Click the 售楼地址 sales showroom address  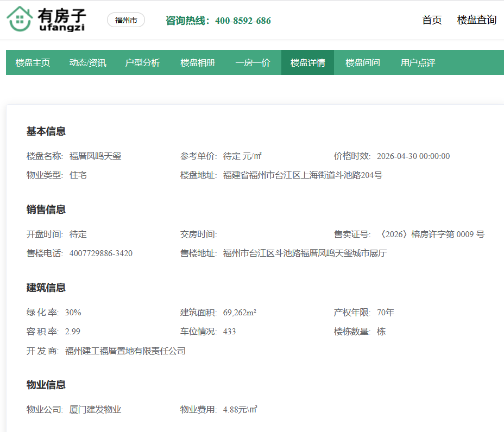tap(305, 253)
